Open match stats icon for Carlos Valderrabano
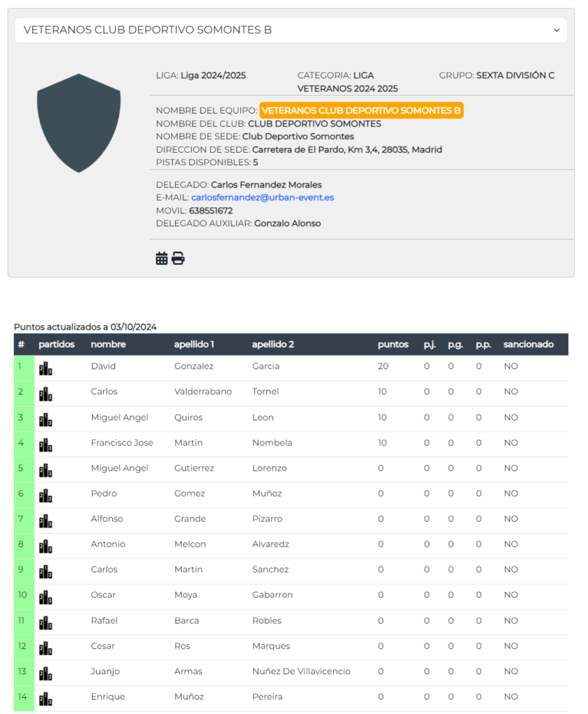Image resolution: width=588 pixels, height=714 pixels. [45, 394]
